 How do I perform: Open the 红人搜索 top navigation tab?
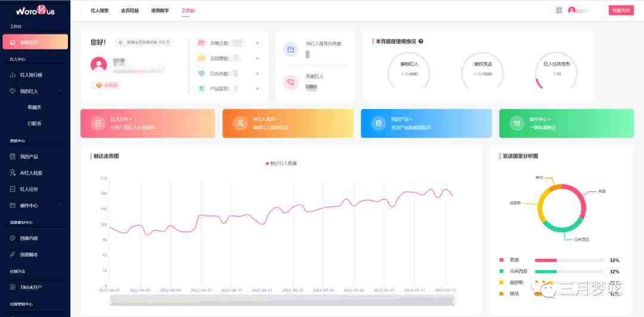(x=100, y=11)
